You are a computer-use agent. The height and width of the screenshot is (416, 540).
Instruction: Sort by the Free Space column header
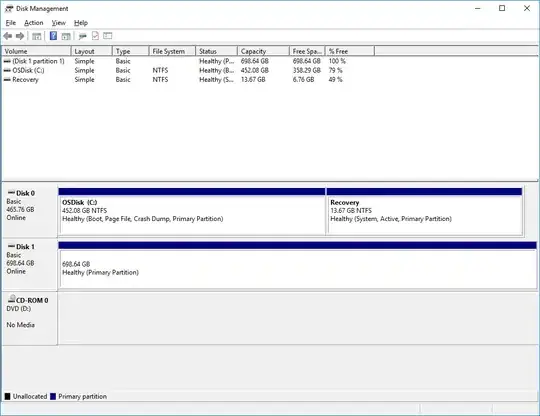307,51
